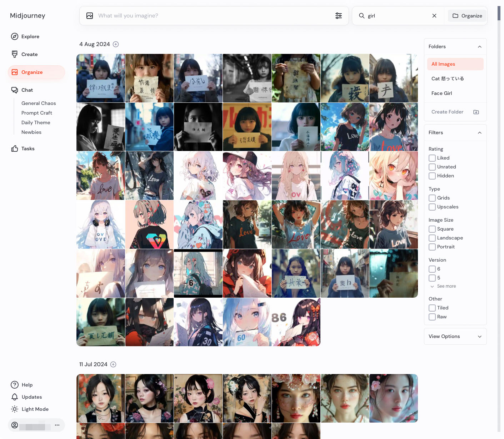Open the account three-dots menu
504x439 pixels.
point(57,425)
